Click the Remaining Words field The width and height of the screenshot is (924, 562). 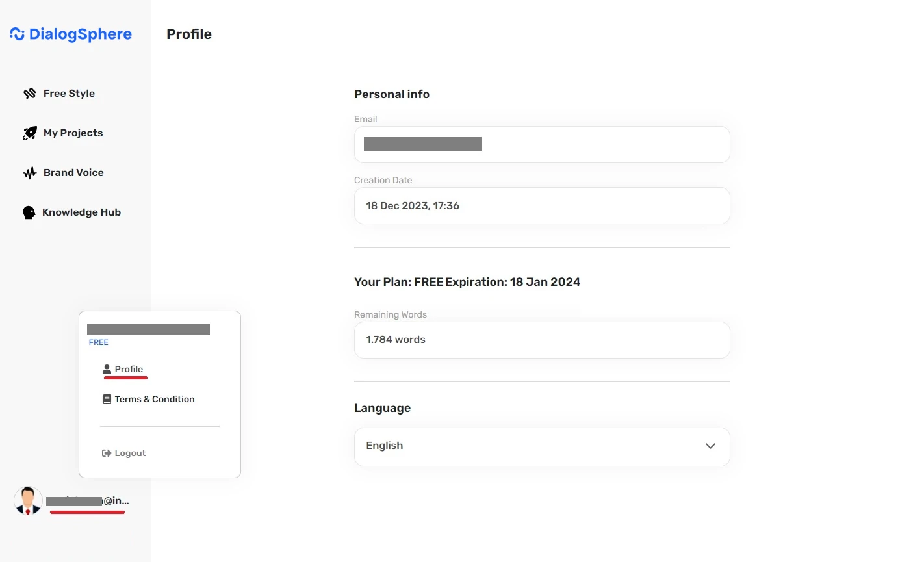pyautogui.click(x=541, y=340)
